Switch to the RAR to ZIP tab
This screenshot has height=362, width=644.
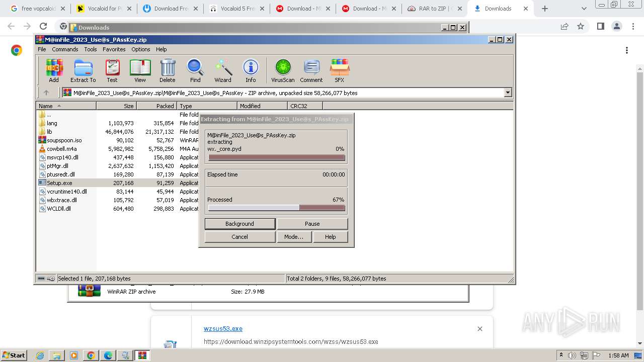pyautogui.click(x=434, y=9)
